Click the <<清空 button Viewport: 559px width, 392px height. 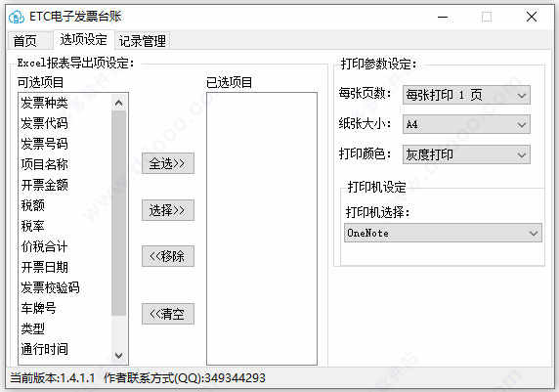click(168, 314)
